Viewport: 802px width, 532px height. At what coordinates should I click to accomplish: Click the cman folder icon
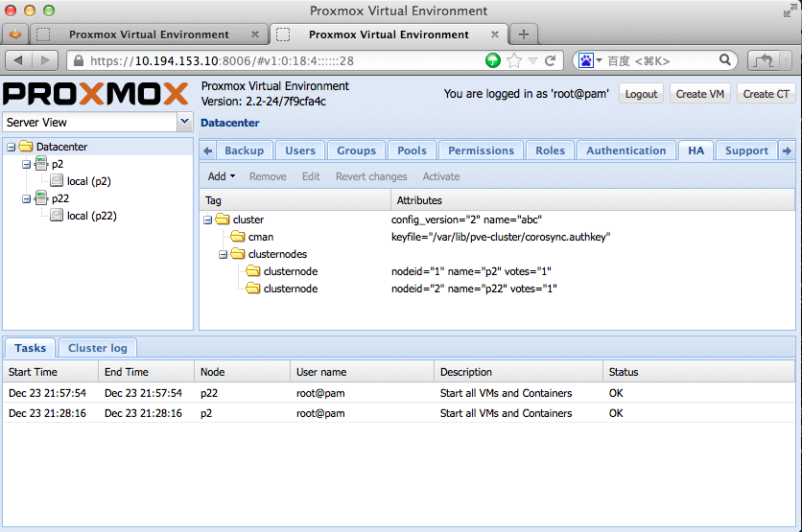click(x=237, y=237)
